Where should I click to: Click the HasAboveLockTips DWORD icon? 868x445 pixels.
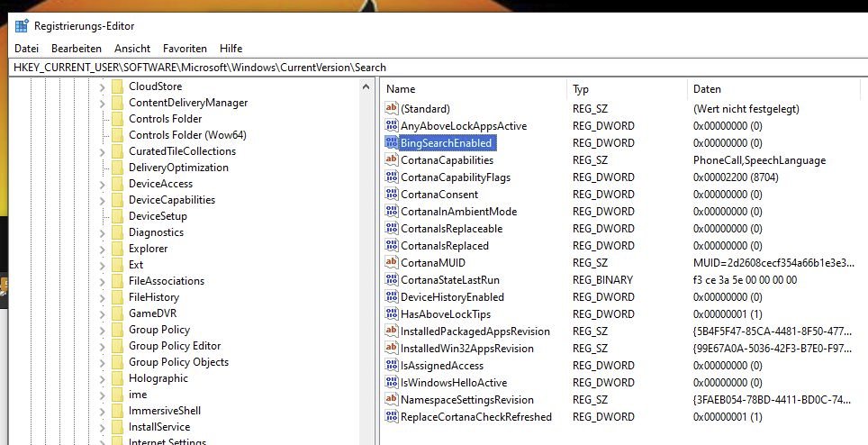point(392,314)
